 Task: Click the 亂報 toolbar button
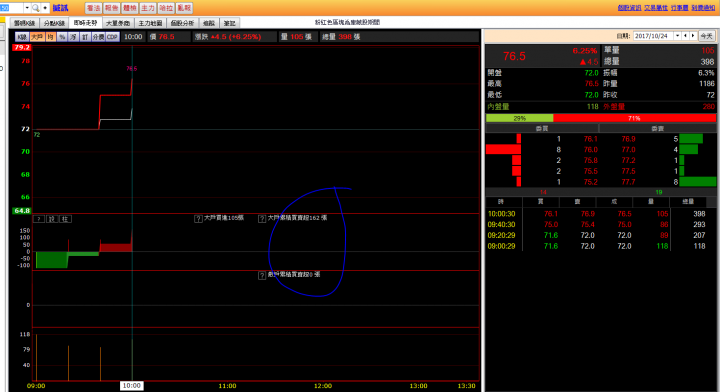coord(184,8)
